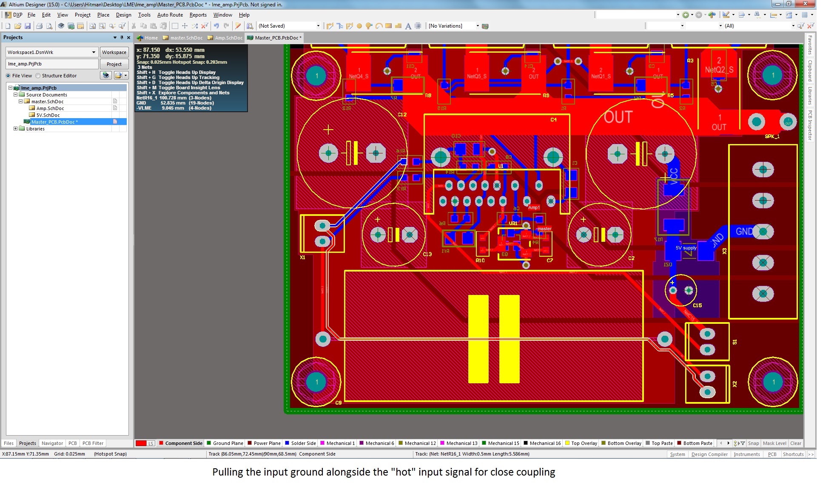The image size is (837, 504).
Task: Open the [No Variations] dropdown
Action: click(x=477, y=26)
